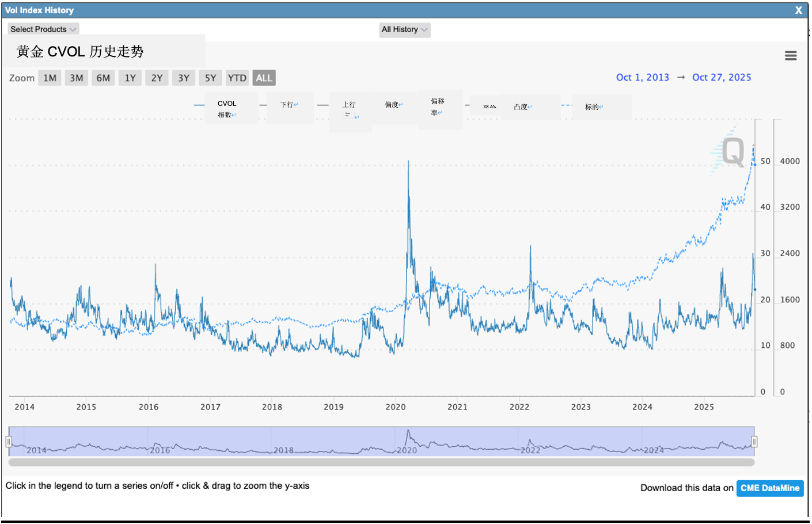This screenshot has height=524, width=812.
Task: Choose the ALL zoom button
Action: 264,78
